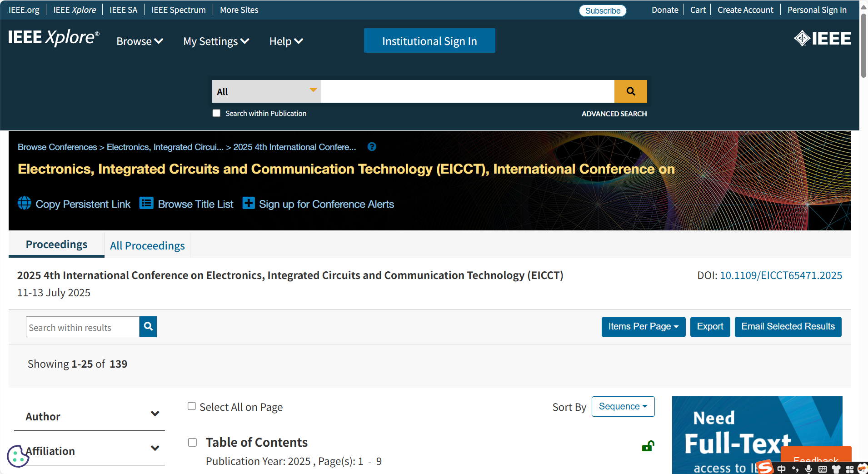Click the IEEE Xplore logo
868x474 pixels.
click(54, 38)
